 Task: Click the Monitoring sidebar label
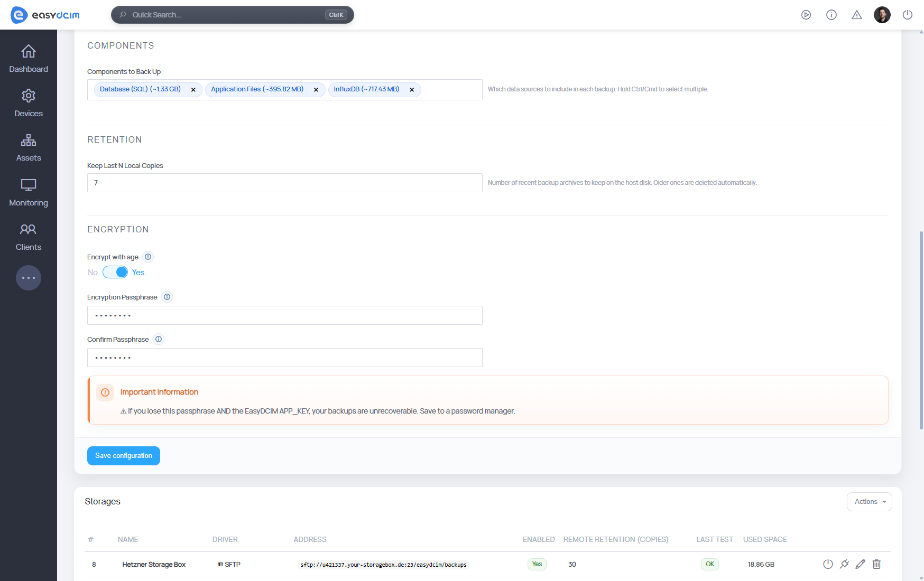pos(29,203)
